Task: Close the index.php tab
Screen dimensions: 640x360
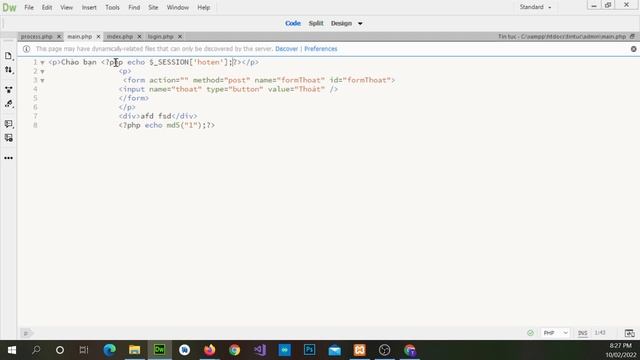Action: (x=139, y=37)
